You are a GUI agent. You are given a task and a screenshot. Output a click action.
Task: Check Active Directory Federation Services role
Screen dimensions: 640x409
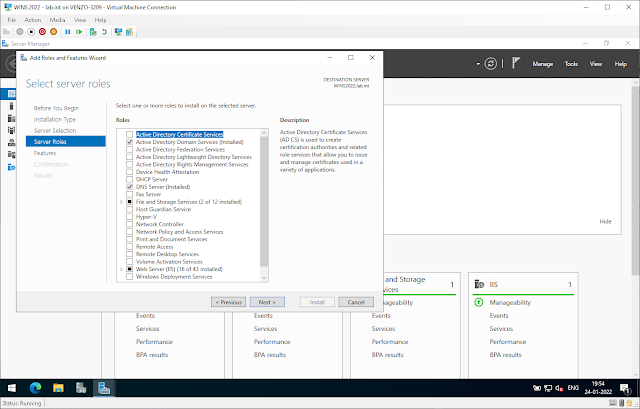coord(129,150)
